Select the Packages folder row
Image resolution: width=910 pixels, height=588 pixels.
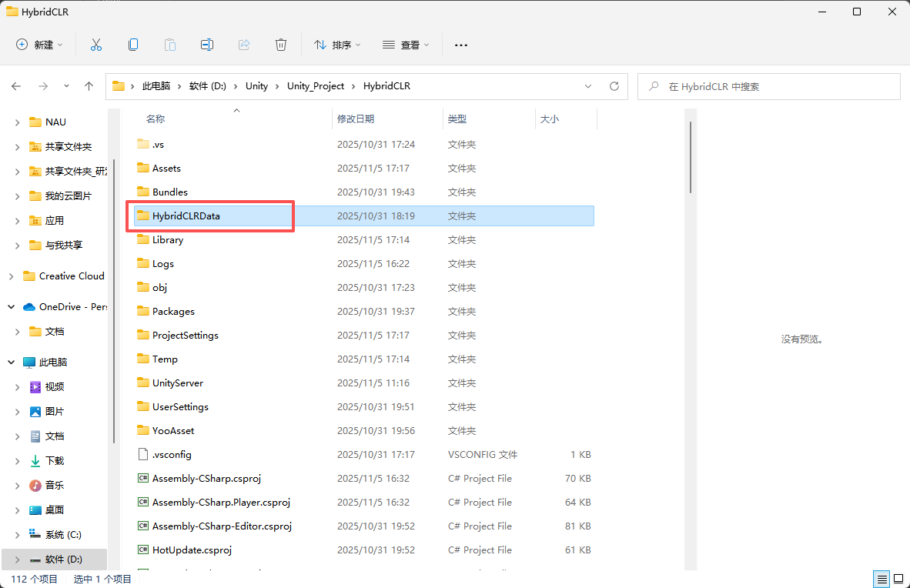click(x=364, y=311)
